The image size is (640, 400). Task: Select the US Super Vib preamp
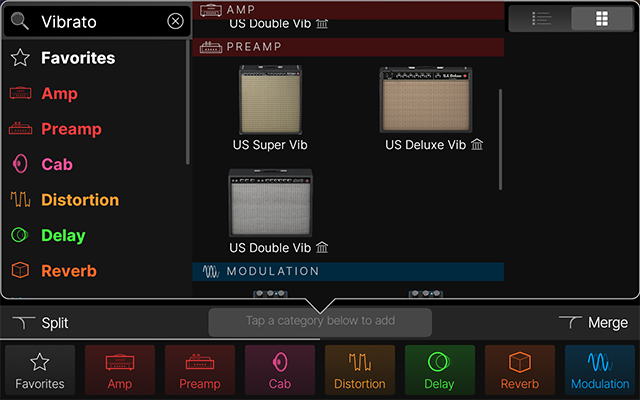[x=270, y=100]
